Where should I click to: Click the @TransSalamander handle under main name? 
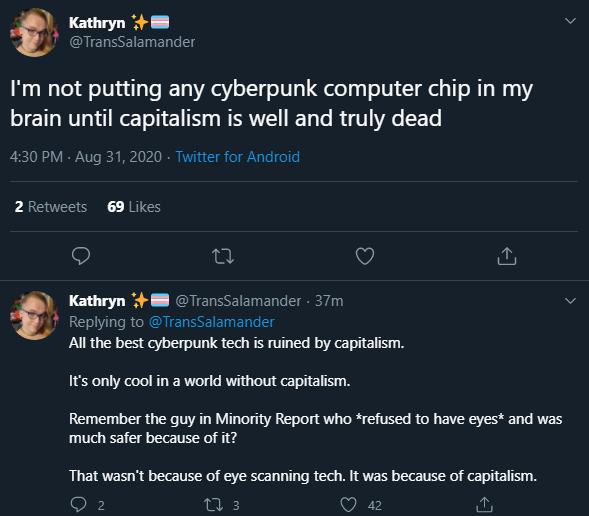tap(132, 42)
